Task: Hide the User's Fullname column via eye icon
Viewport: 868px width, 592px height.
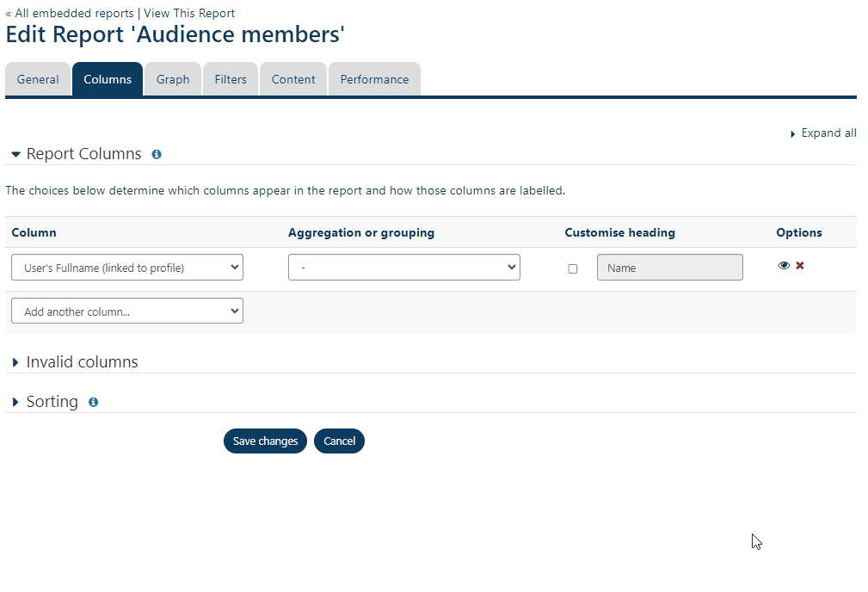Action: (x=784, y=266)
